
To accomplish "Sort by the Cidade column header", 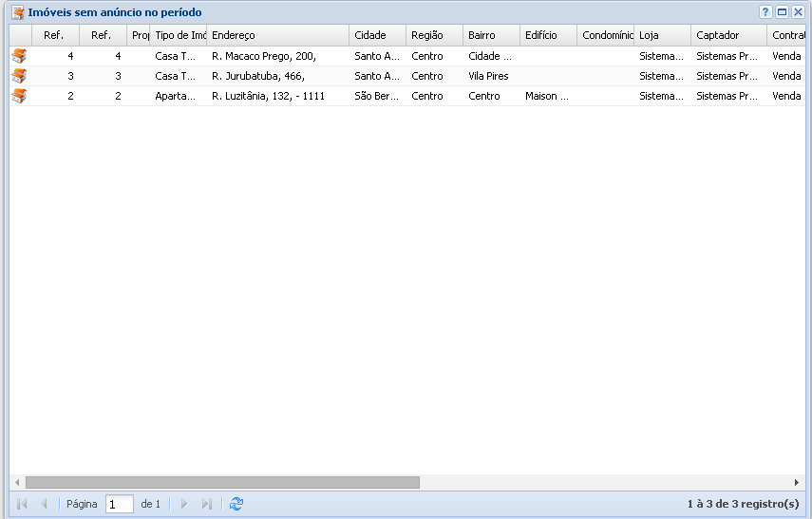I will pos(376,35).
